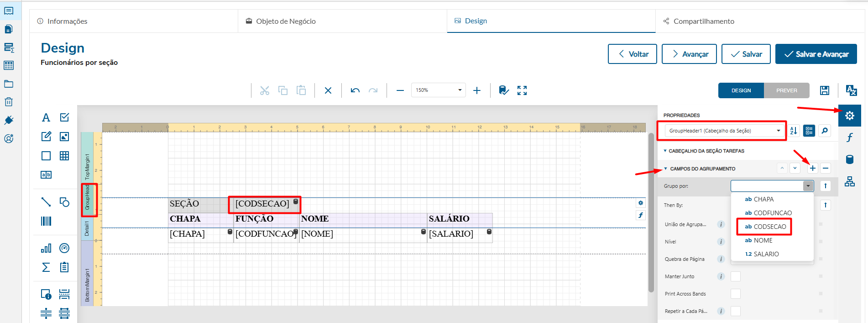
Task: Open the Informações tab
Action: 134,21
